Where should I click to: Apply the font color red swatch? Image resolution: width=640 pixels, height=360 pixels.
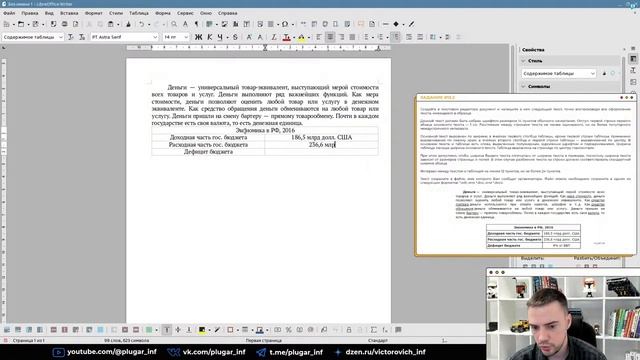click(x=287, y=38)
